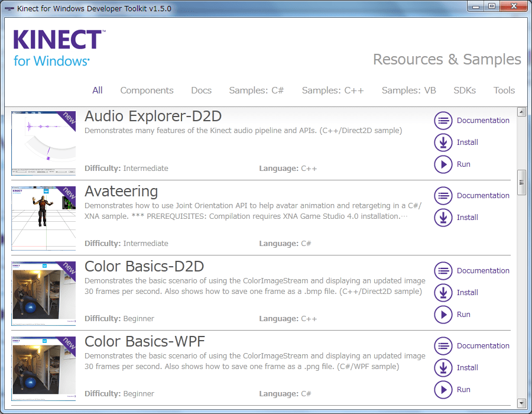This screenshot has width=532, height=414.
Task: Click 'Language: C#' under Avateering
Action: coord(285,243)
